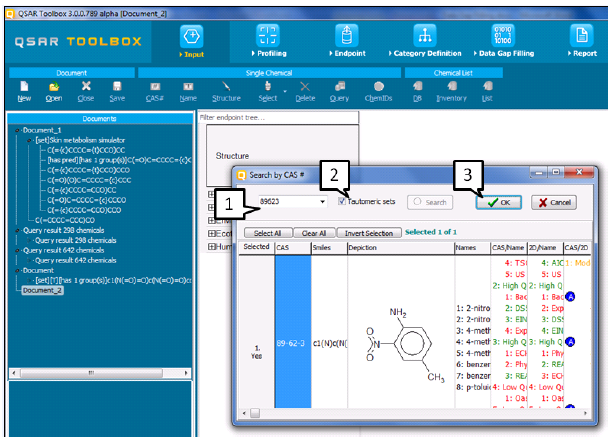Click the Documents panel horizontal scrollbar
Screen dimensions: 612x438
coord(100,373)
